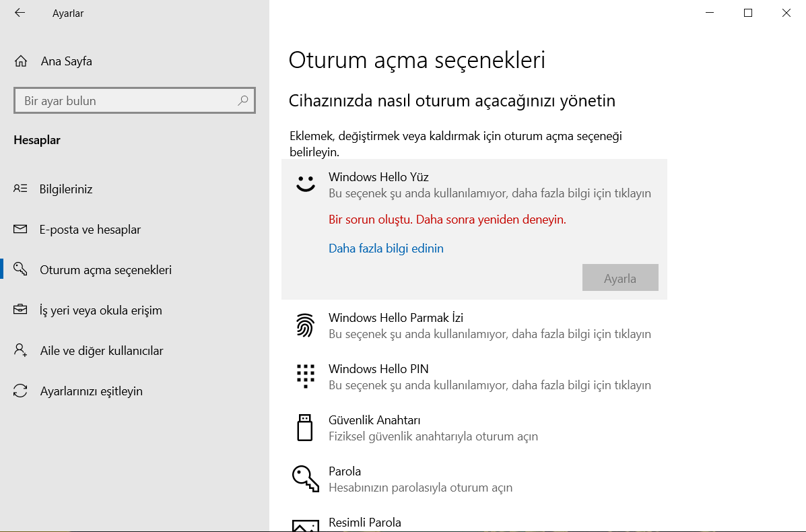Open Aile ve diğer kullanıcılar page
The image size is (806, 532).
tap(135, 351)
